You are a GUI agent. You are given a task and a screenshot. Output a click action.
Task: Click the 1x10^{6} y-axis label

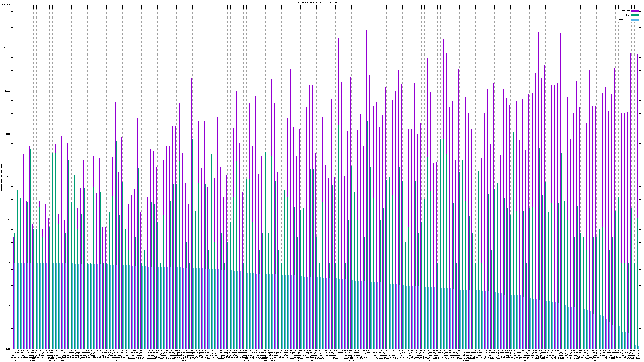[6, 5]
